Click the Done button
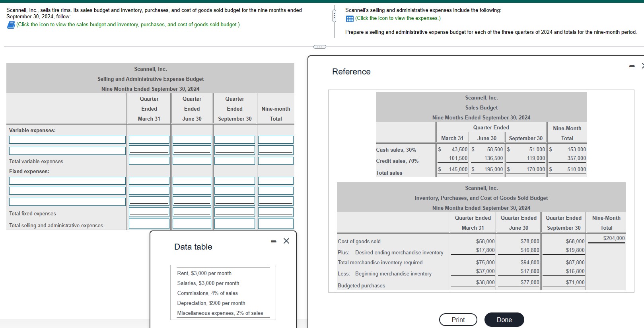 (504, 320)
